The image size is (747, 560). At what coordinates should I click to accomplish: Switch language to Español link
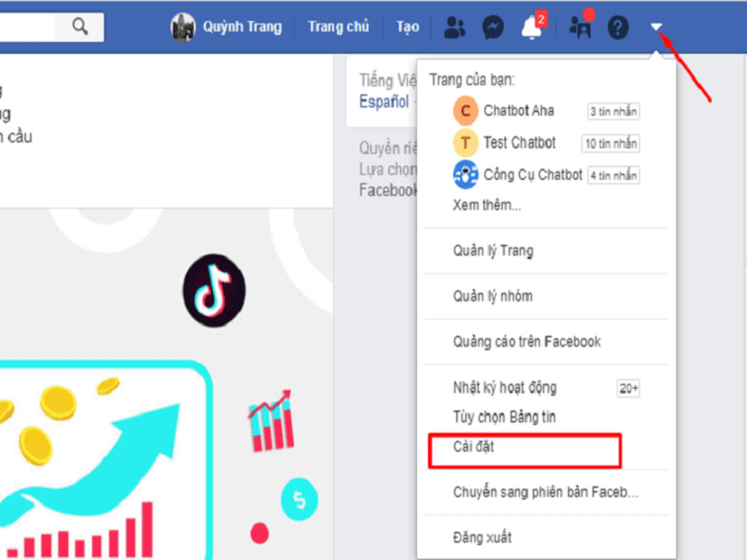(x=384, y=101)
